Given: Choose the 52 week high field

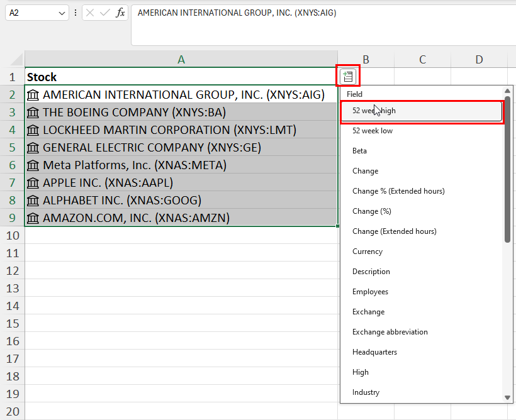Looking at the screenshot, I should click(x=422, y=111).
